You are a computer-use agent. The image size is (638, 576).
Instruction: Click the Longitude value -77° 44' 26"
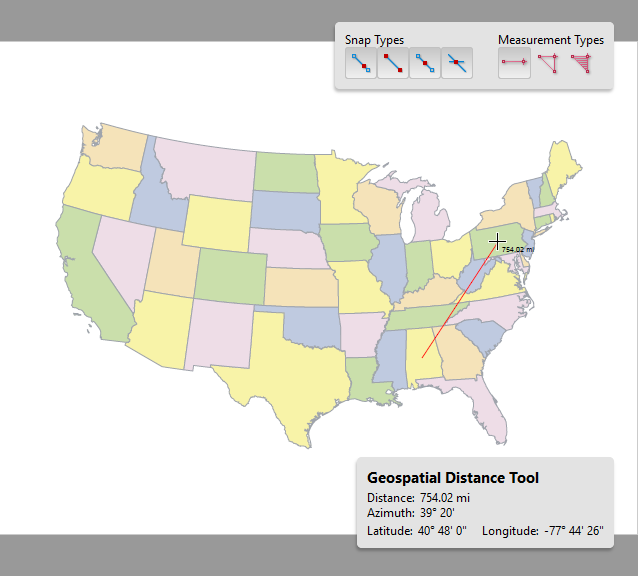pyautogui.click(x=574, y=531)
